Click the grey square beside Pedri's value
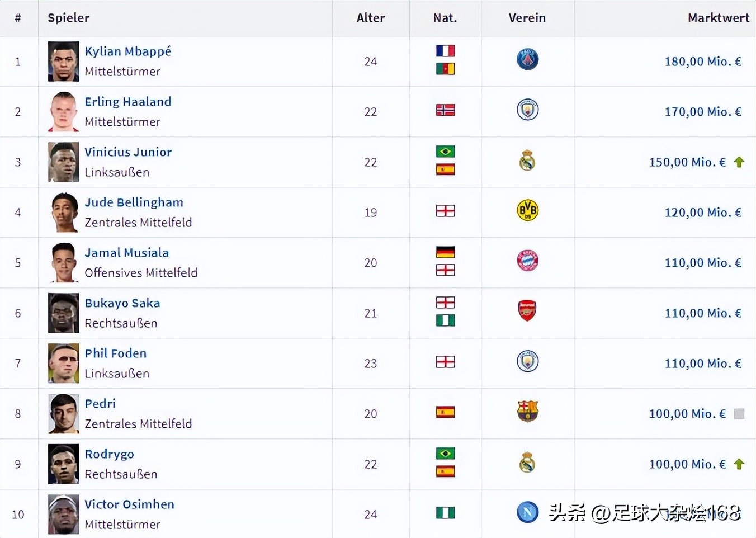 coord(739,414)
